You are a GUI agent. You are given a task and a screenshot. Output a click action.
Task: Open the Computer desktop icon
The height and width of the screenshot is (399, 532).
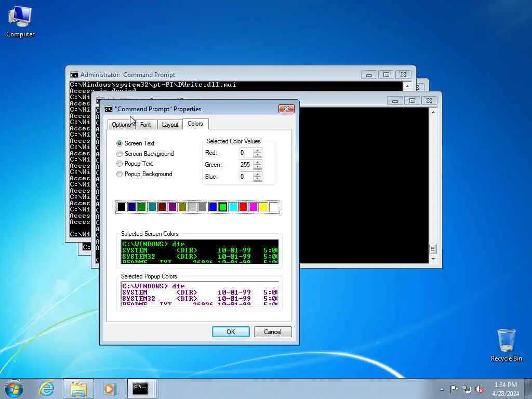(x=20, y=22)
